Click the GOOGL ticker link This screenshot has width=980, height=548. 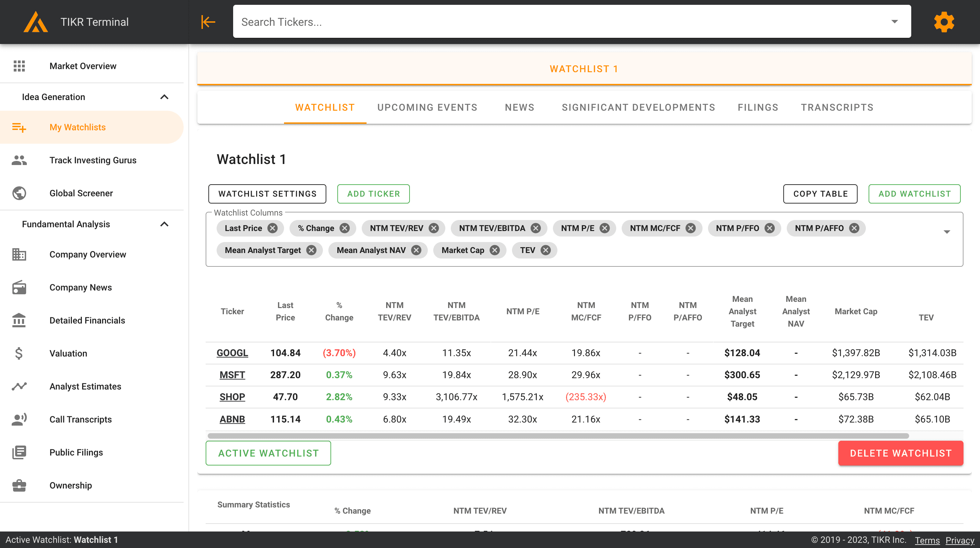tap(232, 353)
